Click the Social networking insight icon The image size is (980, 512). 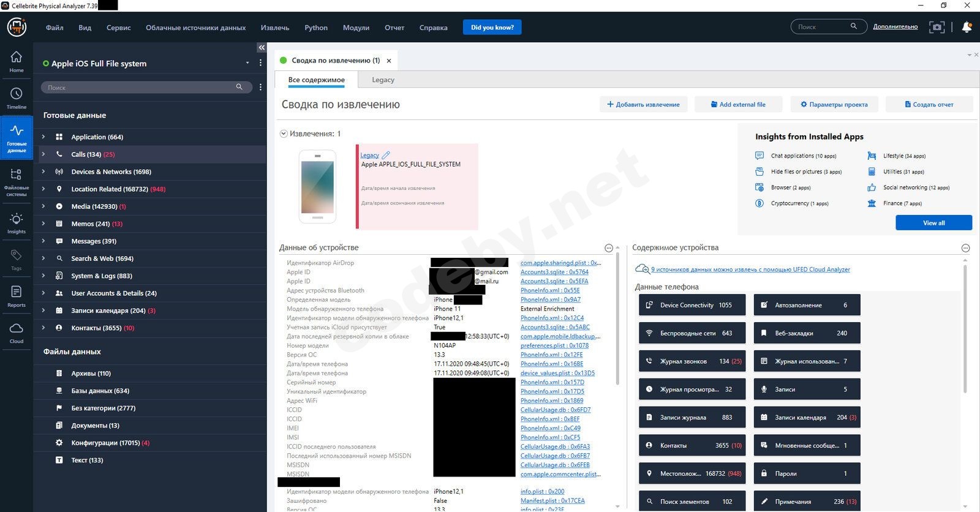point(872,187)
